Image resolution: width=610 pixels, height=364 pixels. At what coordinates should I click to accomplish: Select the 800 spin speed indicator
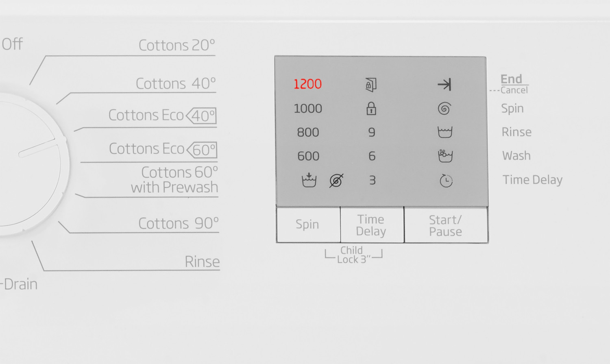[x=308, y=132]
